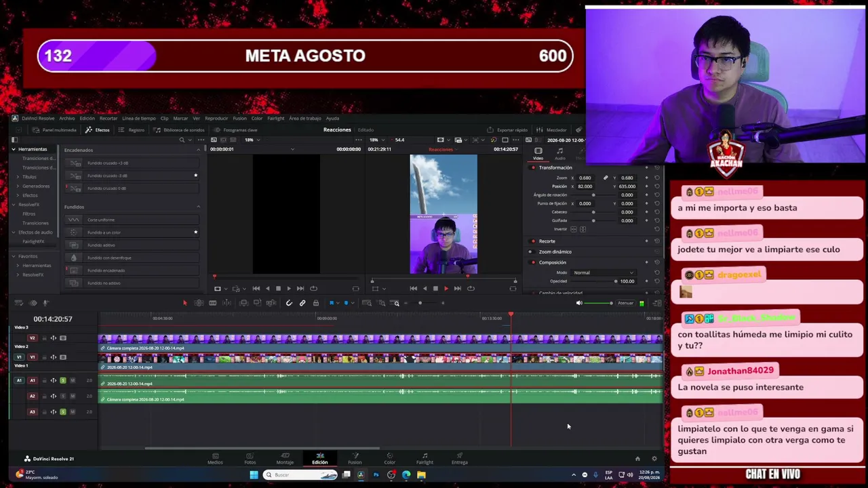The height and width of the screenshot is (488, 868).
Task: Solo audio track A3 with S button
Action: pos(63,411)
